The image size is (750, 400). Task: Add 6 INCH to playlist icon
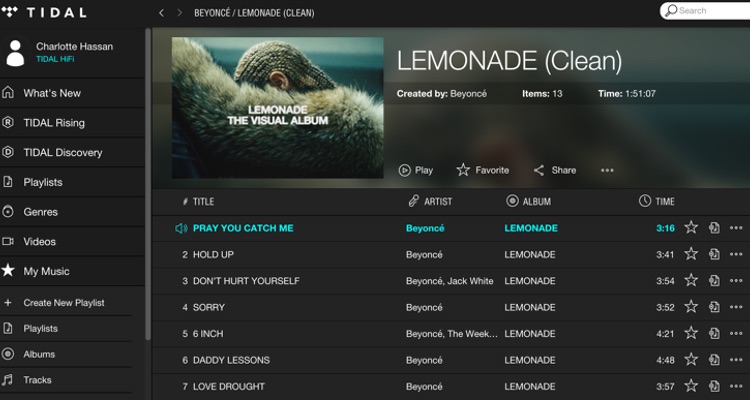pos(714,333)
